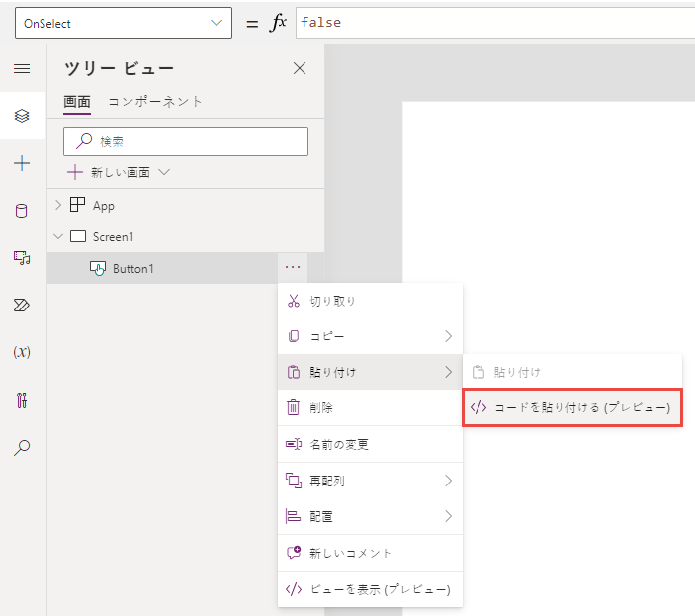Screen dimensions: 695x616
Task: Click the scissors icon beside 切り取り
Action: 294,301
